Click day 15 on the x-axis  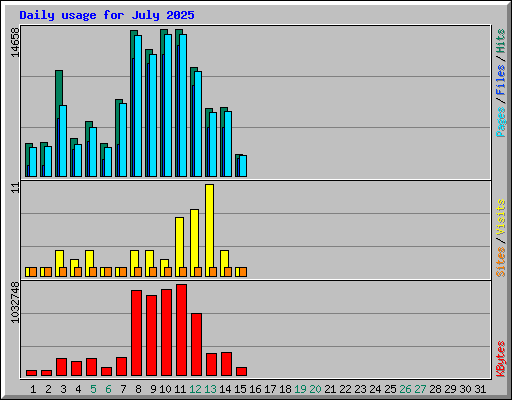coord(240,389)
